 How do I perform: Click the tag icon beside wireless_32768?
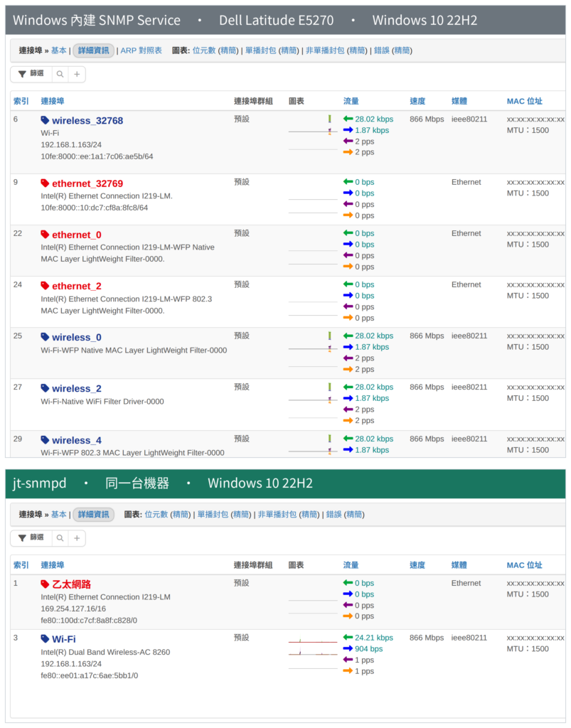45,120
